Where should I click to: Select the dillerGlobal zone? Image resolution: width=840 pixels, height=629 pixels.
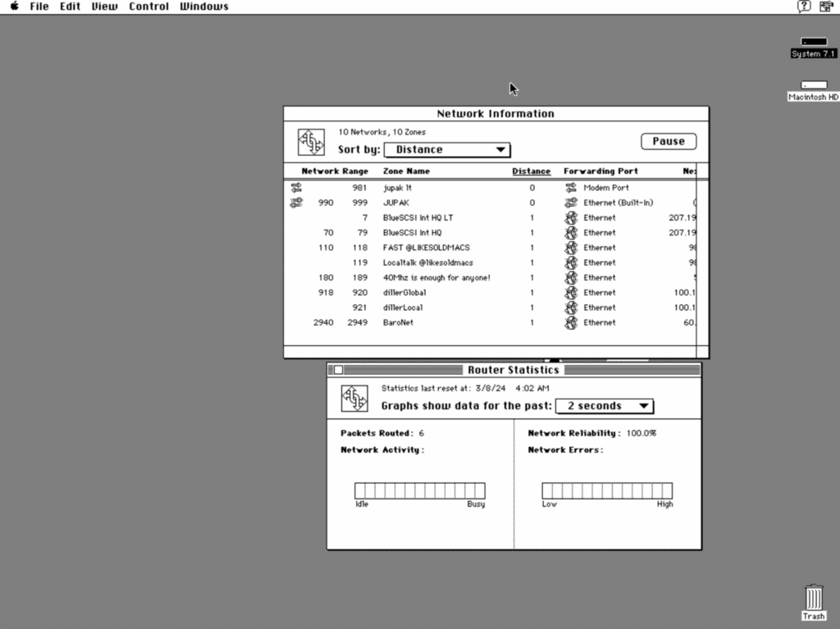(404, 293)
